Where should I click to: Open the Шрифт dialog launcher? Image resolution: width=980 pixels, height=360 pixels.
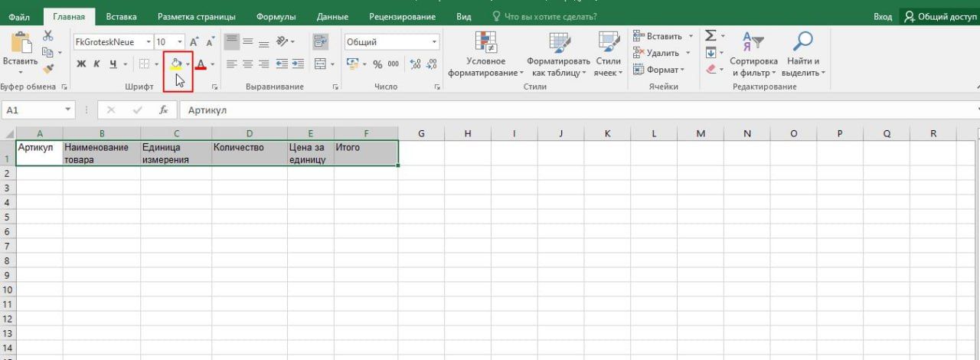(x=214, y=87)
